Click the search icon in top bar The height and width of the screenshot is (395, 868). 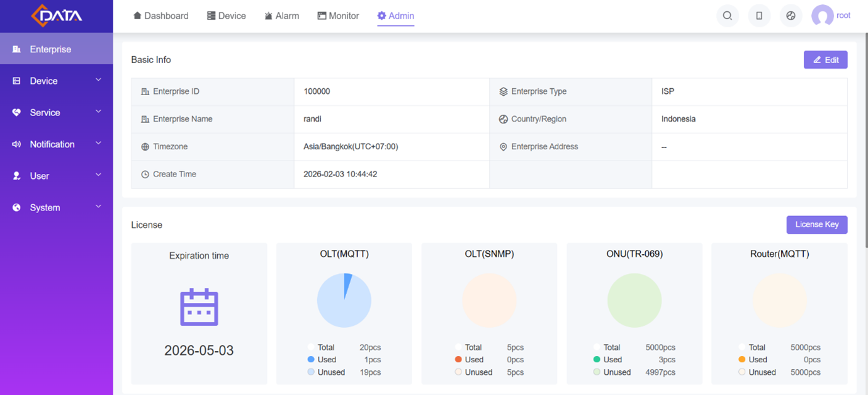[727, 16]
